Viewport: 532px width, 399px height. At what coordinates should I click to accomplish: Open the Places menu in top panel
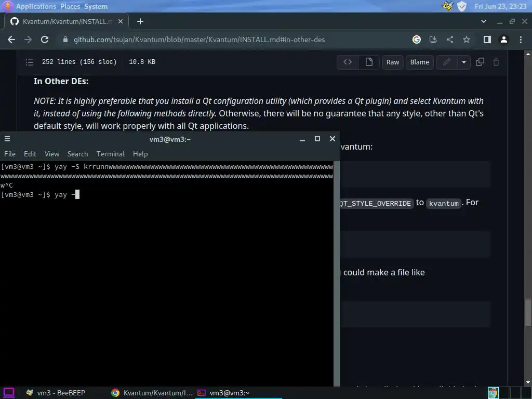click(70, 6)
